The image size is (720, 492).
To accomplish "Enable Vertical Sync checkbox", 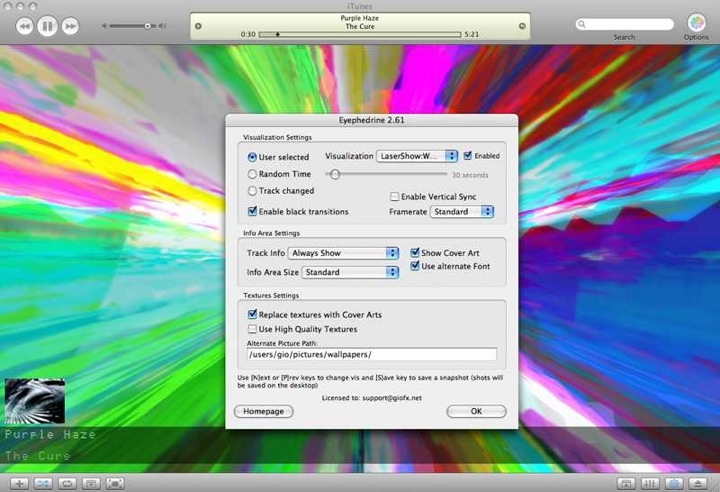I will tap(394, 197).
